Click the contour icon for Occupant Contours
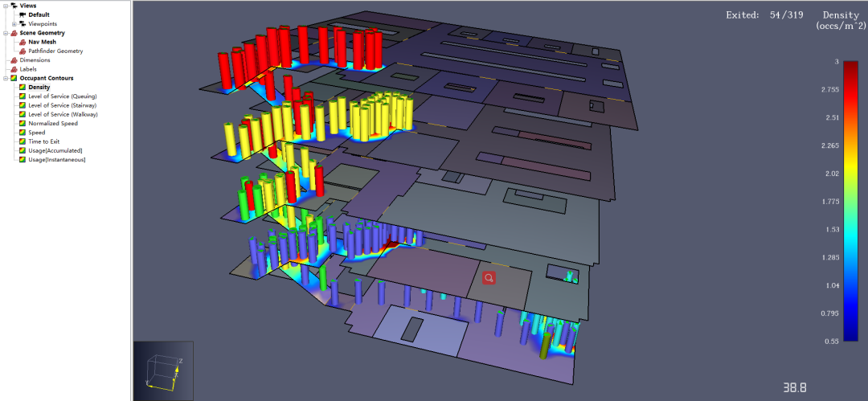 [14, 78]
